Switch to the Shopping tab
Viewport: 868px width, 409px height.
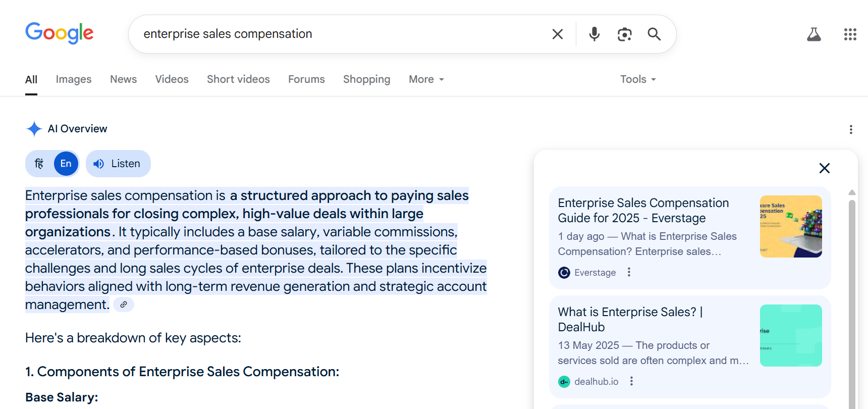pos(367,79)
